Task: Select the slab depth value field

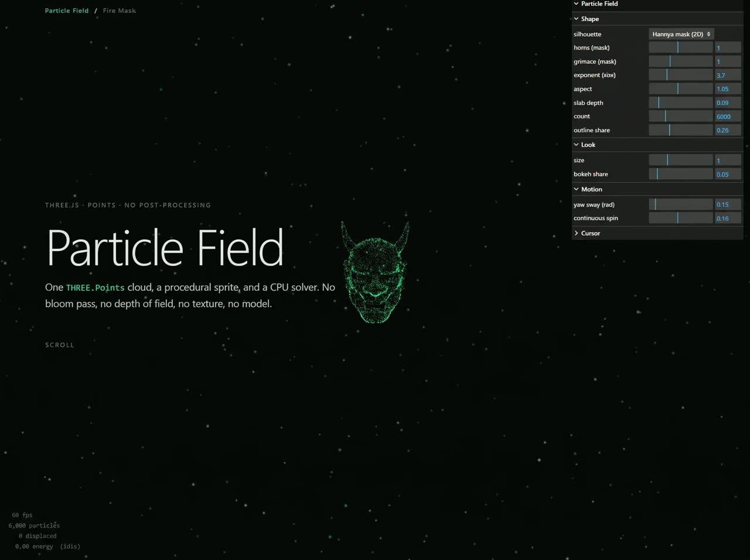Action: pos(728,103)
